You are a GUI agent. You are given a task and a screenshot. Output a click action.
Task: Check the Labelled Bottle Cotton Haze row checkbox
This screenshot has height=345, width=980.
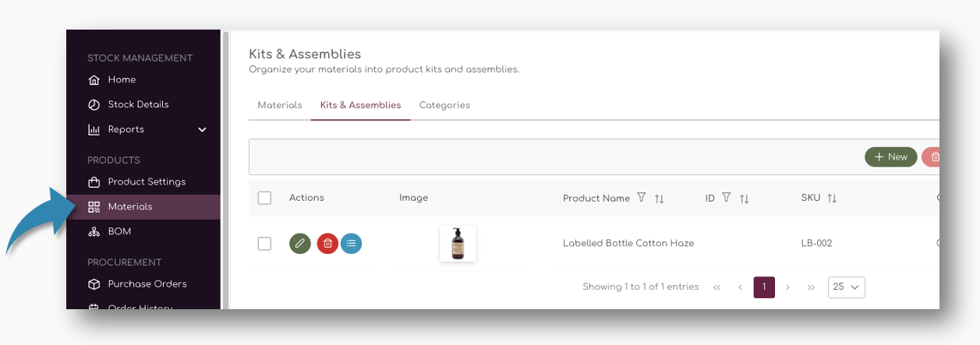(264, 244)
